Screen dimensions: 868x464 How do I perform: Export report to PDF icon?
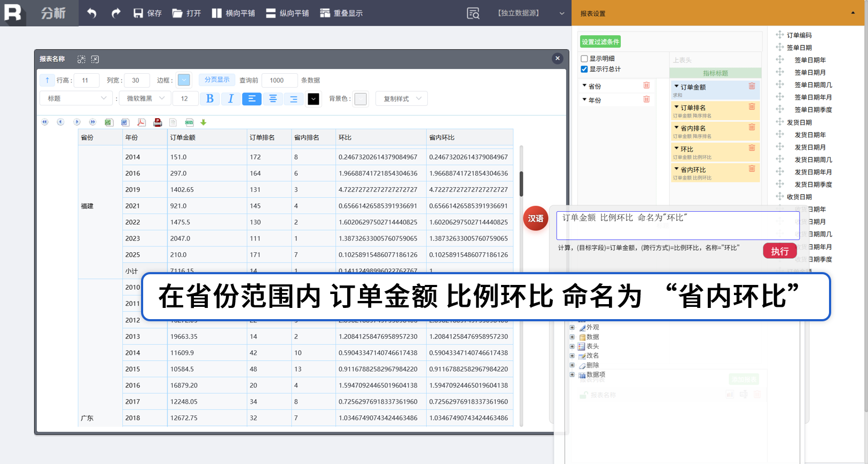141,122
